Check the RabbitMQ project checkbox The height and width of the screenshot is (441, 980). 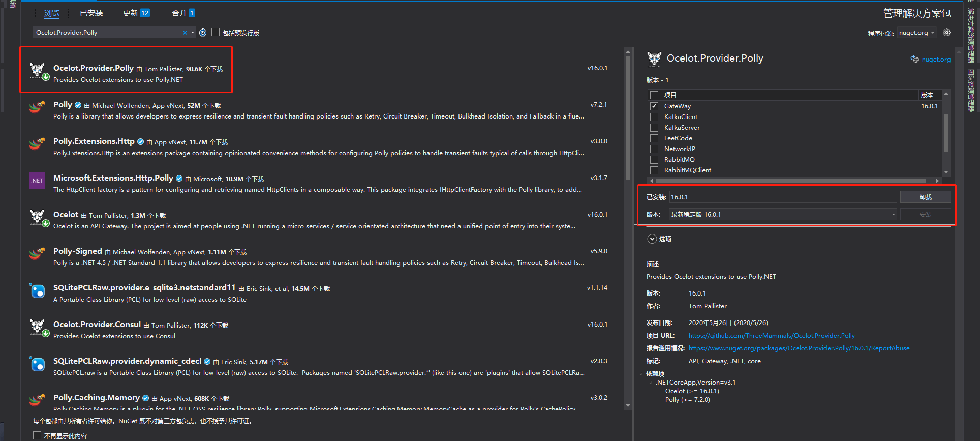point(654,160)
